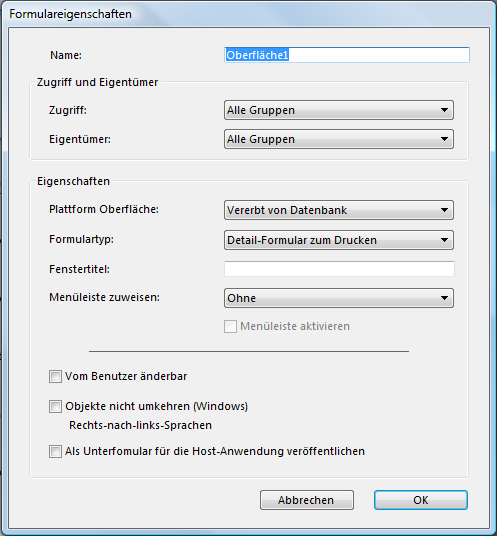Click the Zugriff und Eigentümer group heading
Viewport: 497px width, 536px height.
[x=97, y=82]
